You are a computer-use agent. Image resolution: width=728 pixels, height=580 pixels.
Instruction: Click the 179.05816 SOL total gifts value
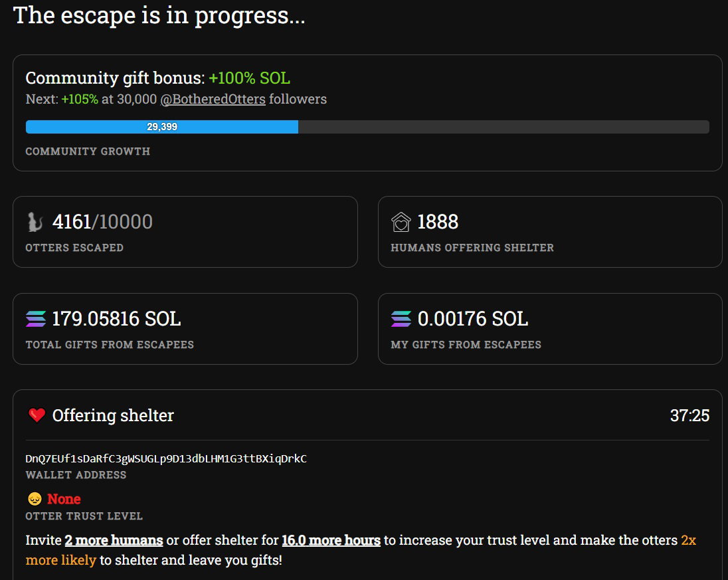[116, 319]
